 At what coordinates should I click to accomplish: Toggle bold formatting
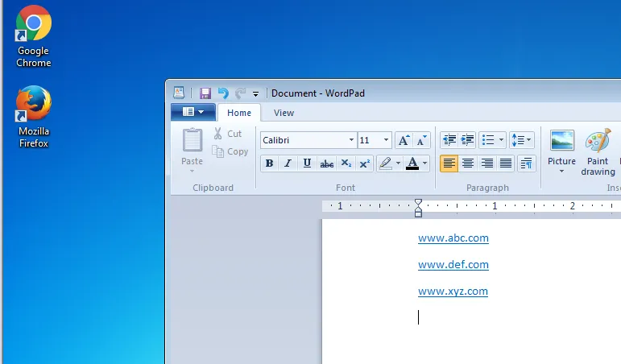point(269,163)
